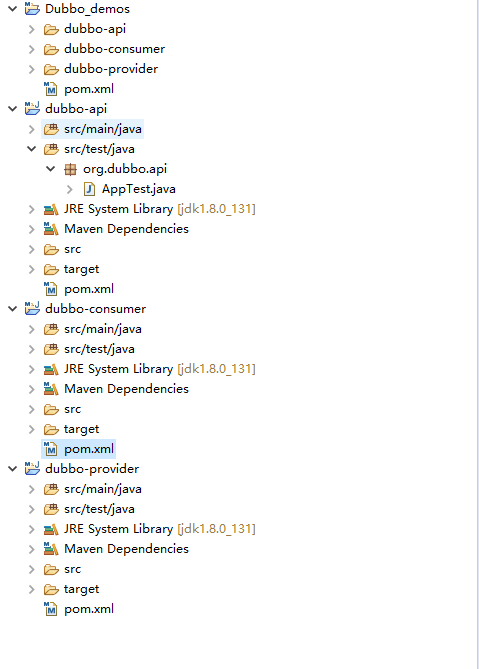This screenshot has width=479, height=669.
Task: Collapse the Dubbo_demos project node
Action: coord(13,9)
